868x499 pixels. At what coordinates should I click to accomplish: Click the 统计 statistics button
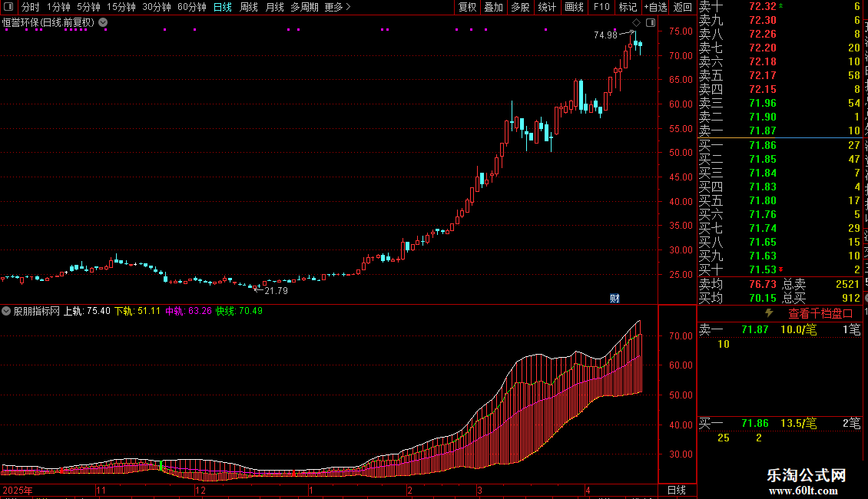coord(547,7)
